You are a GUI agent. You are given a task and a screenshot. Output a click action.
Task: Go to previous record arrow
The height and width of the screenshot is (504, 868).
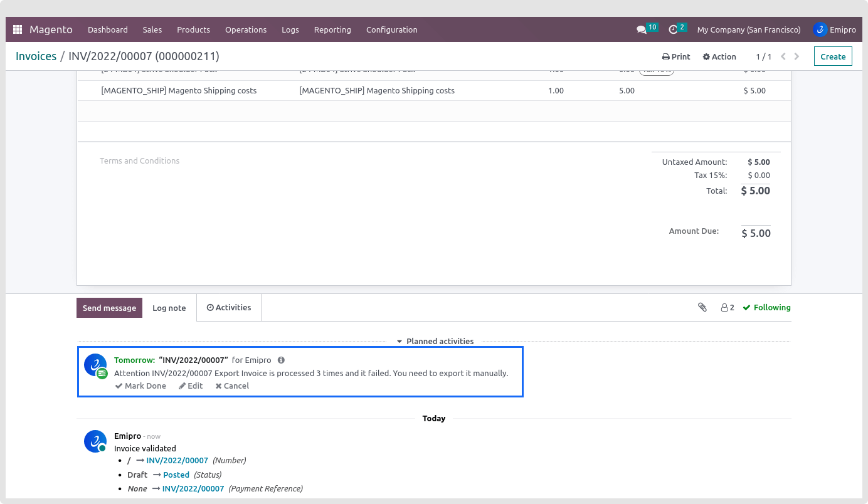pyautogui.click(x=783, y=56)
